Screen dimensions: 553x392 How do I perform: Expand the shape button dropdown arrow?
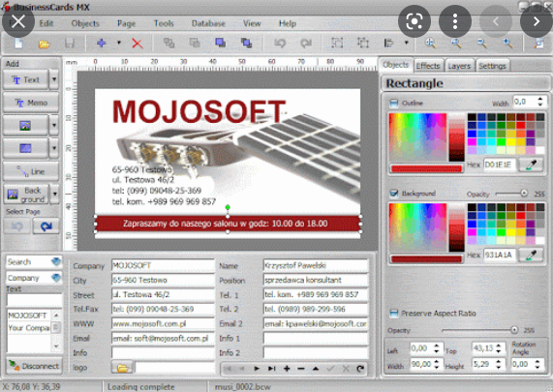pos(54,148)
